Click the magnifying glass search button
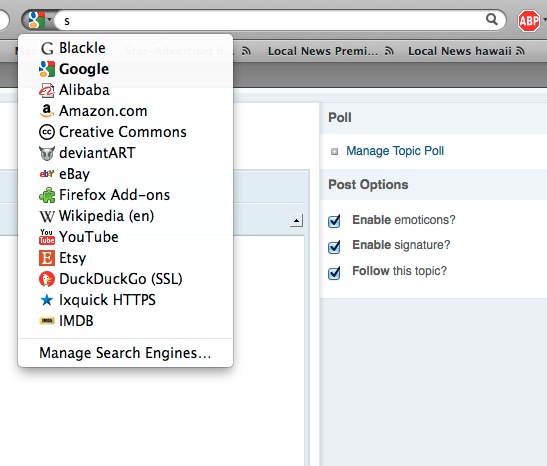Viewport: 547px width, 466px height. click(492, 19)
